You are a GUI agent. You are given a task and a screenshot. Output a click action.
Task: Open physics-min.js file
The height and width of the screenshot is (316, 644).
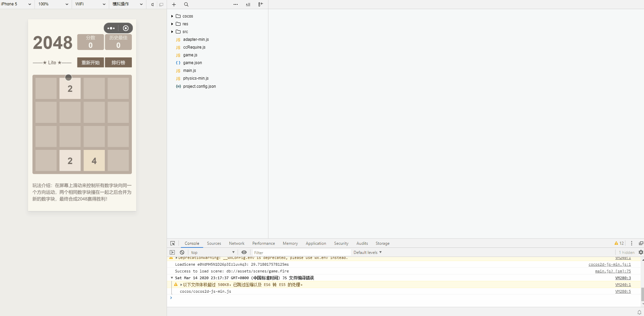196,78
